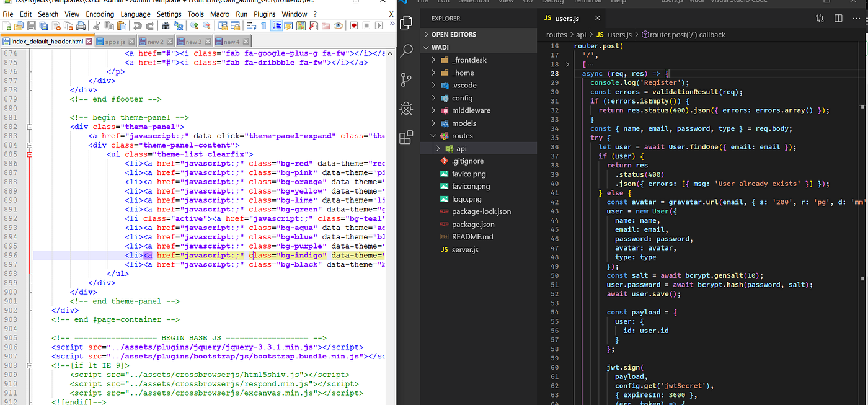Zoom in using the Notepad++ magnifier icon

click(x=194, y=26)
